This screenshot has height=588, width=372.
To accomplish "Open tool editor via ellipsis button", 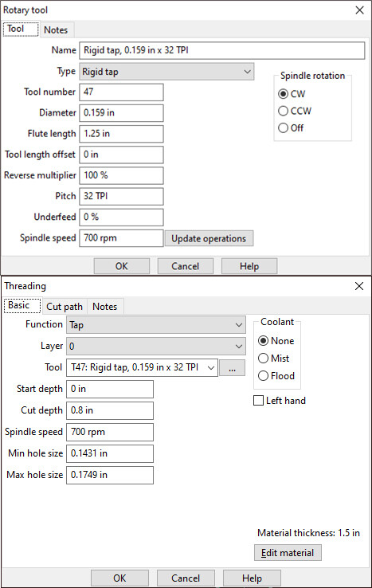I will point(232,368).
